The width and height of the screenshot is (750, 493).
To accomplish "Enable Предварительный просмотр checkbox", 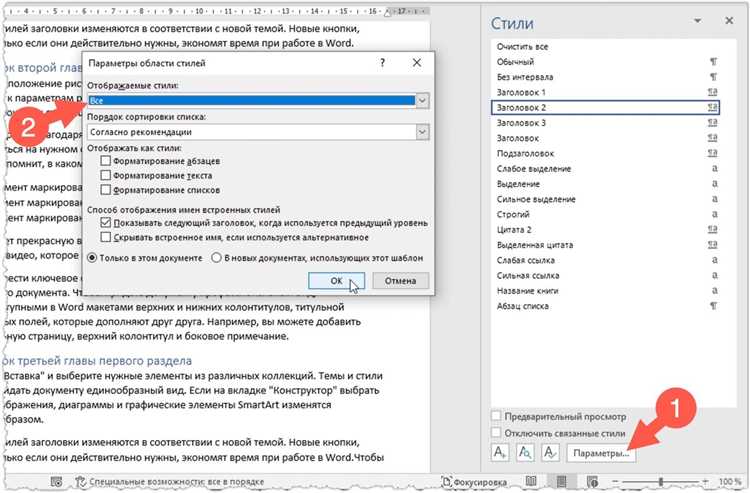I will pyautogui.click(x=496, y=416).
